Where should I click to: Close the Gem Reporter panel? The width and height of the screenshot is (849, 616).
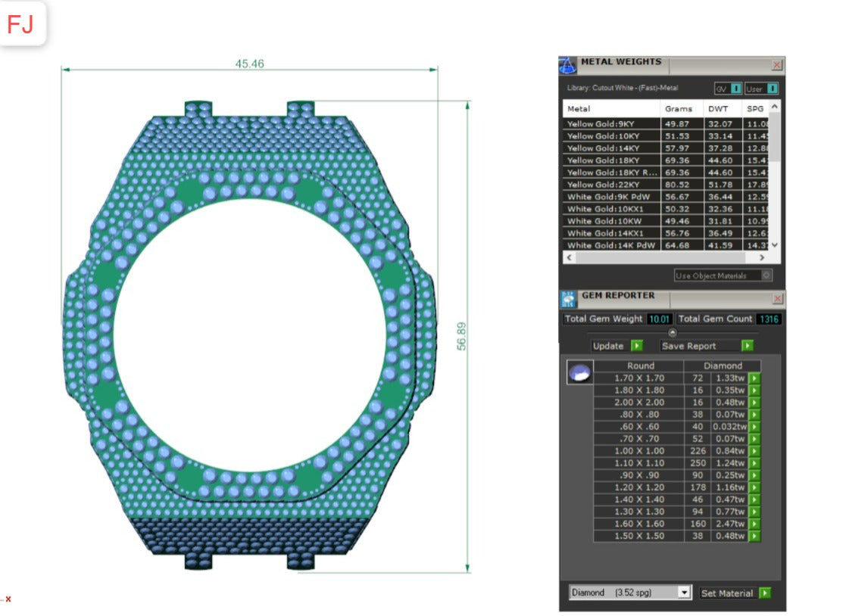click(x=777, y=299)
